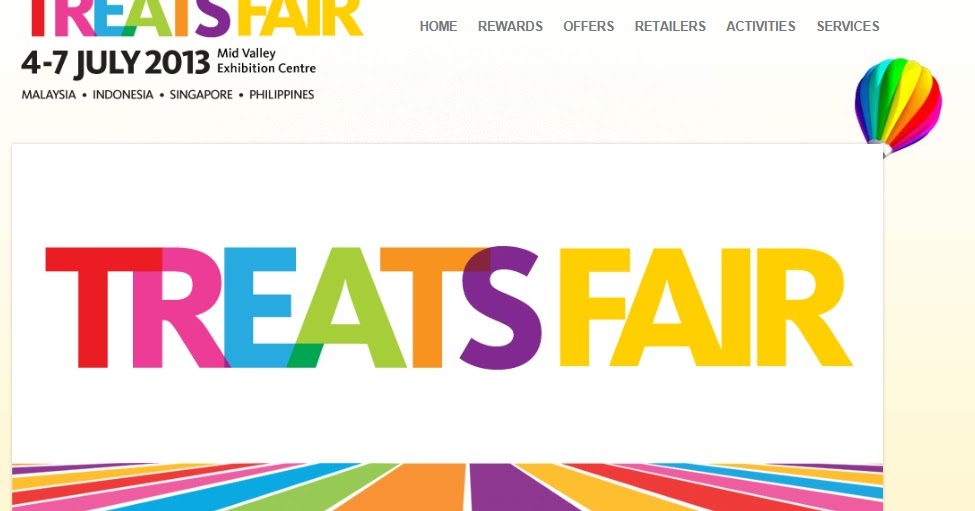Click the 4-7 JULY 2013 date text
Screen dimensions: 975x511
116,63
